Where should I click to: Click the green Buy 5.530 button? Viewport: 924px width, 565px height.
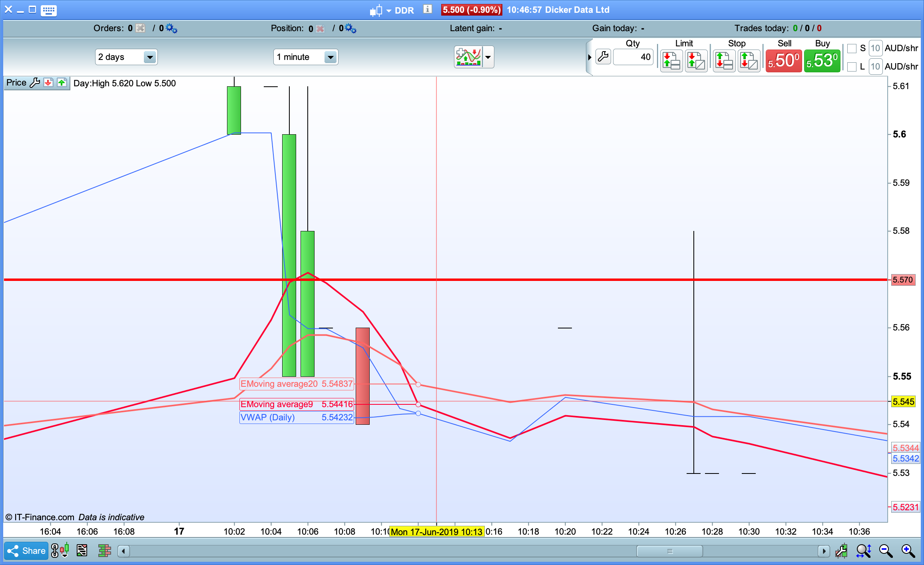coord(822,61)
